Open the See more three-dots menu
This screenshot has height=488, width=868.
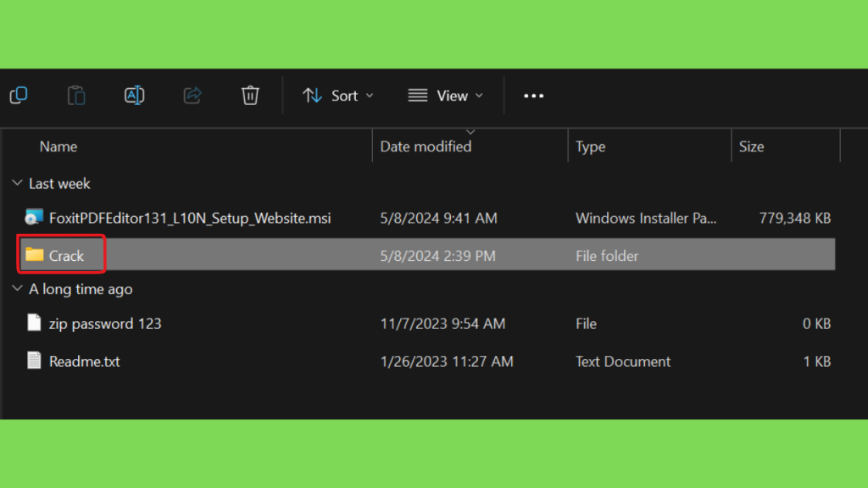(x=534, y=96)
